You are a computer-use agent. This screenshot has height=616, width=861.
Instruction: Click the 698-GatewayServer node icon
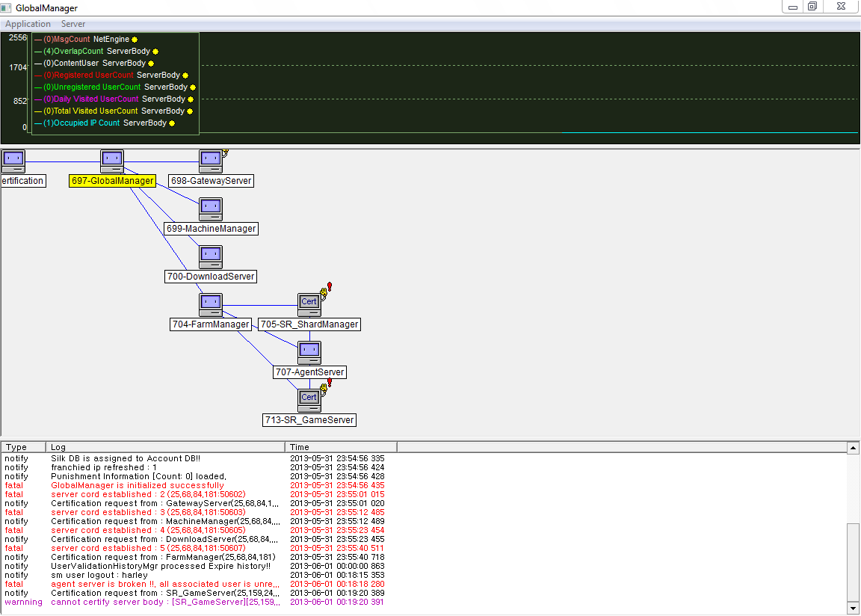click(x=211, y=161)
